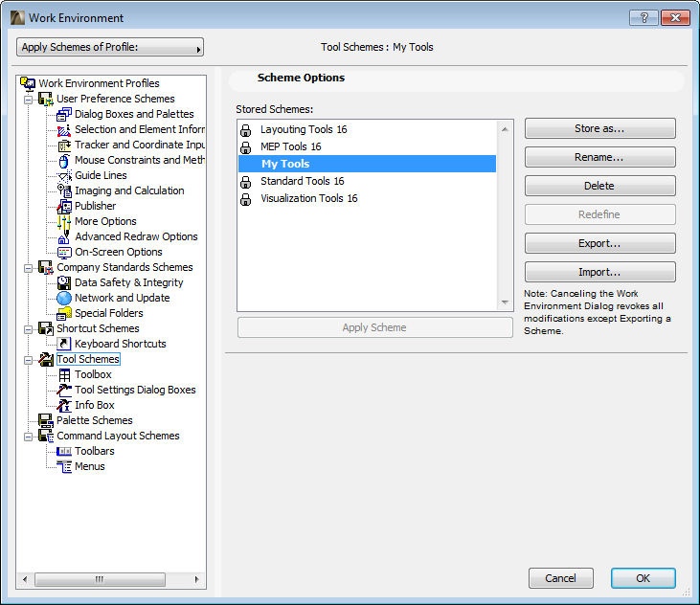Click the Store as... button
Image resolution: width=700 pixels, height=605 pixels.
(x=600, y=128)
